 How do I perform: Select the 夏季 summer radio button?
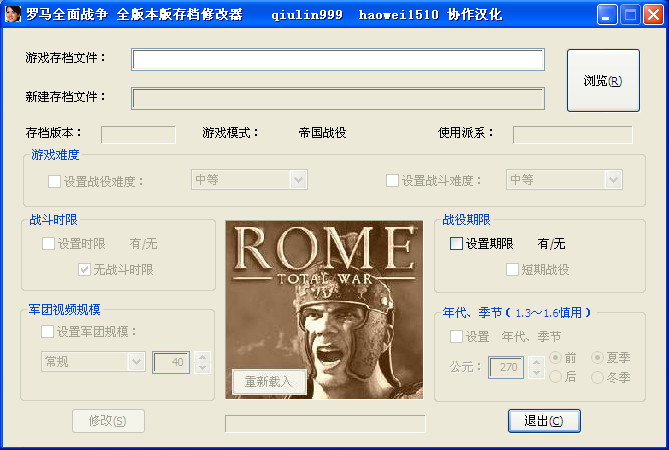pyautogui.click(x=597, y=357)
